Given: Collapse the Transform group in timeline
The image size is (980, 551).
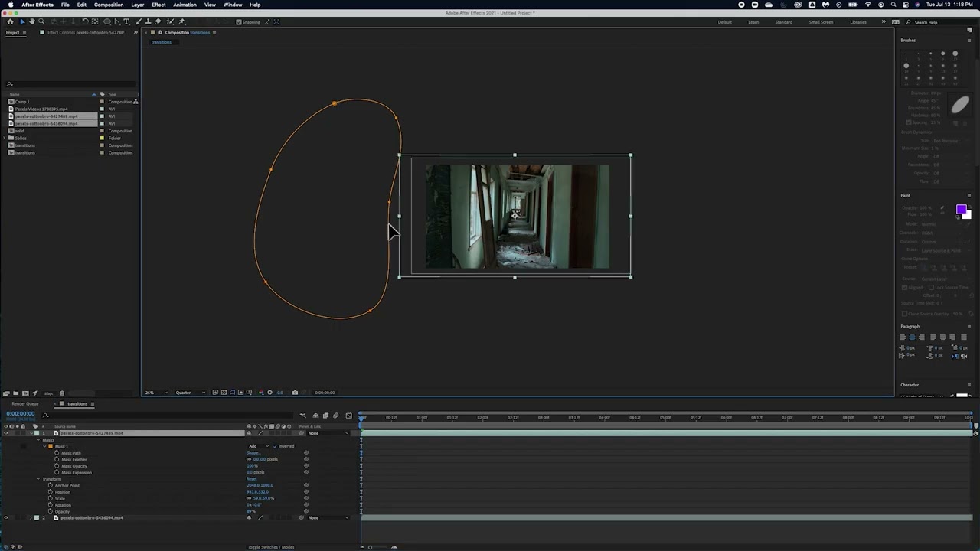Looking at the screenshot, I should click(x=38, y=479).
